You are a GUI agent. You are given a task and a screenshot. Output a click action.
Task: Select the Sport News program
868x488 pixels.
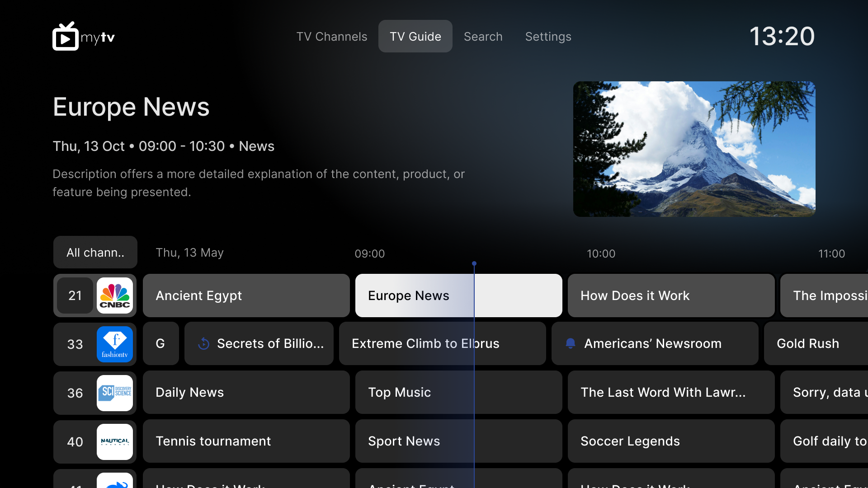tap(458, 441)
